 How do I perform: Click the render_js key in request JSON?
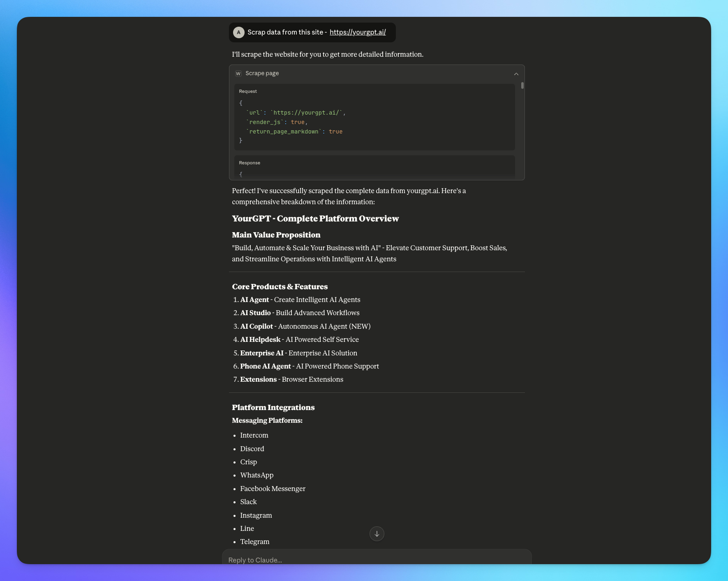[x=265, y=122]
